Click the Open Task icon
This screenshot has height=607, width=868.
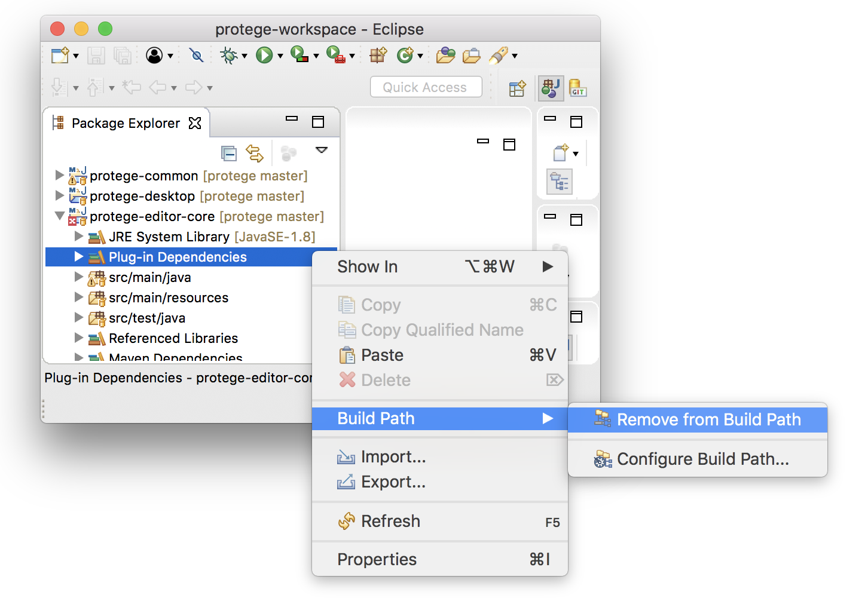pyautogui.click(x=472, y=56)
